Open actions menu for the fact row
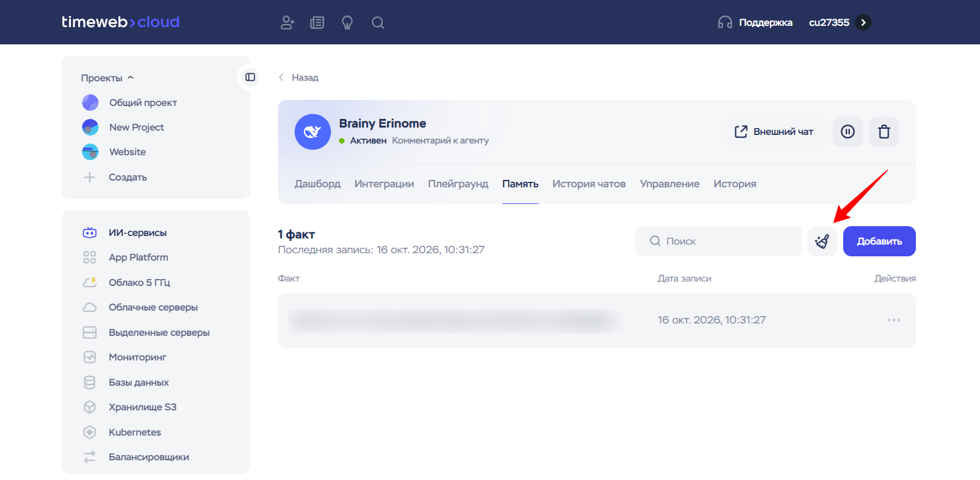The image size is (980, 480). [x=894, y=320]
